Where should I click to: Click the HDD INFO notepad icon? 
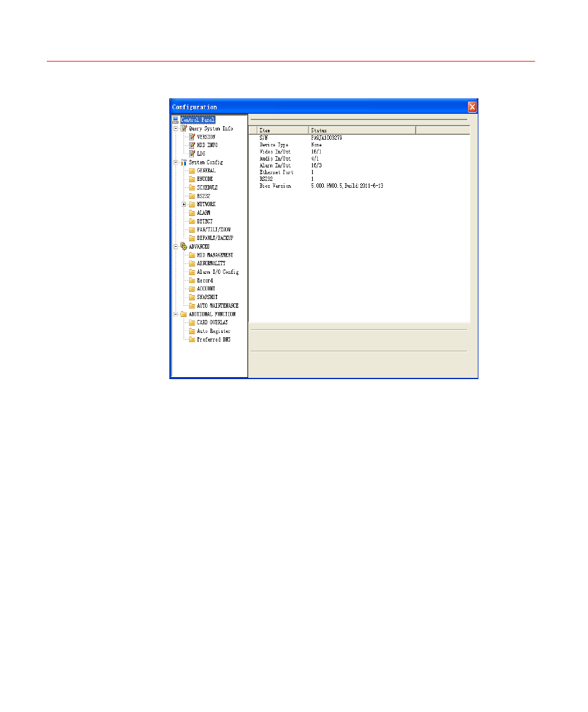(x=191, y=145)
